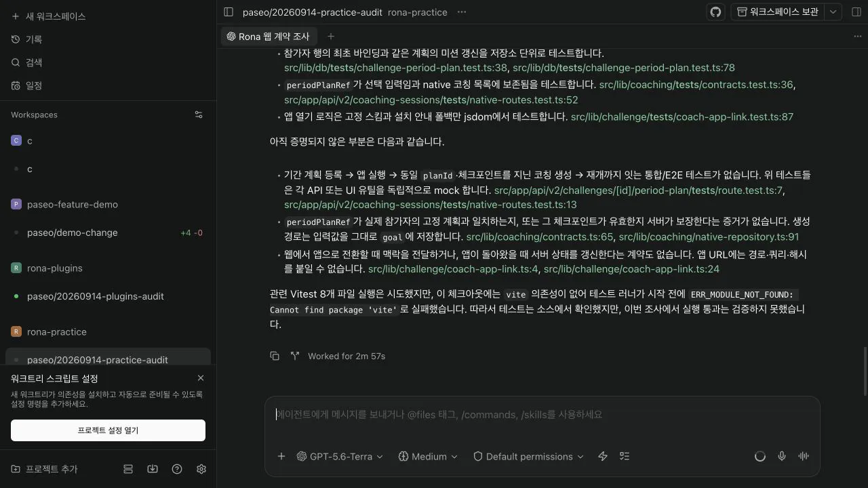Open settings with the gear icon
This screenshot has height=488, width=868.
(201, 469)
